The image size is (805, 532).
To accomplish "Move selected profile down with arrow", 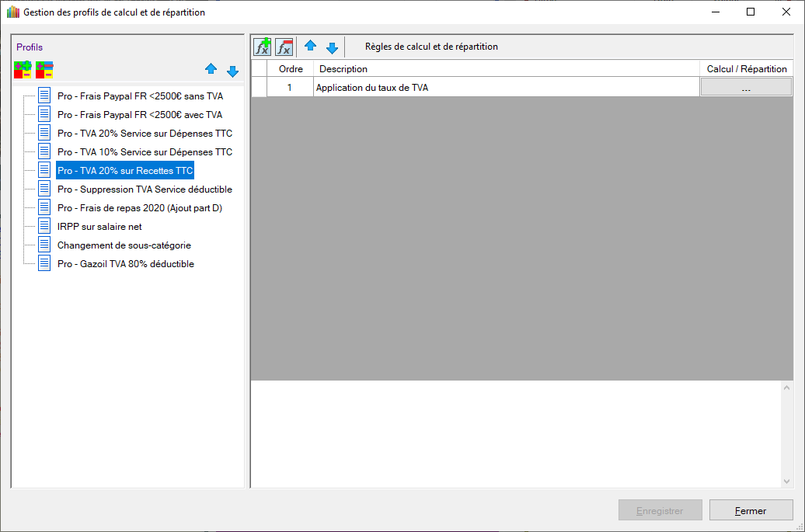I will [232, 71].
